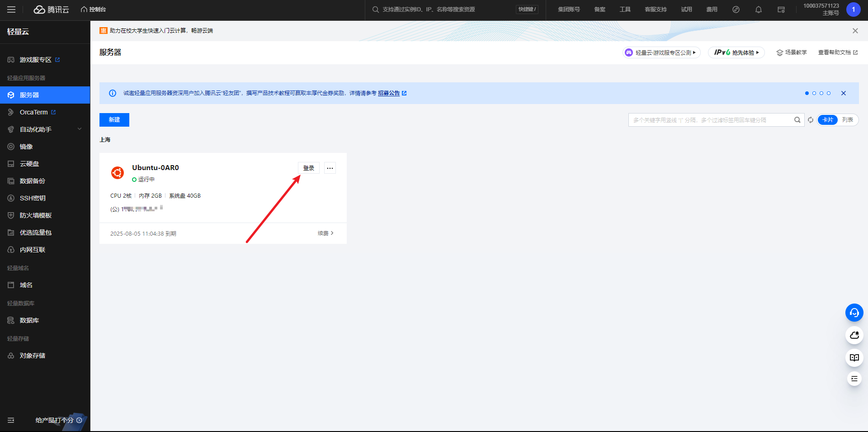The height and width of the screenshot is (432, 868).
Task: Click 续费 renew link
Action: tap(325, 233)
